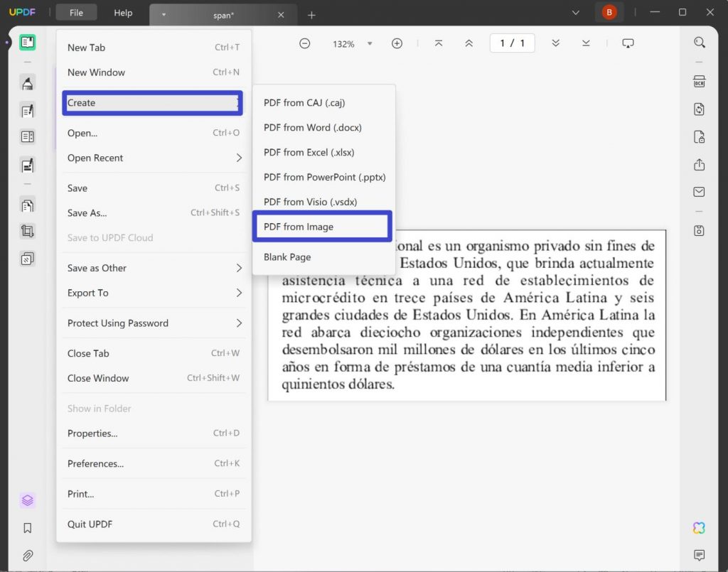Click the page number input field
The image size is (728, 572).
513,43
